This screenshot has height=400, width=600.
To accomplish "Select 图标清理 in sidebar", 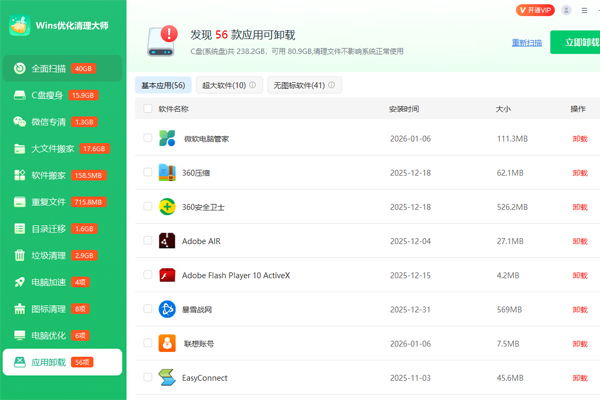I will point(62,309).
